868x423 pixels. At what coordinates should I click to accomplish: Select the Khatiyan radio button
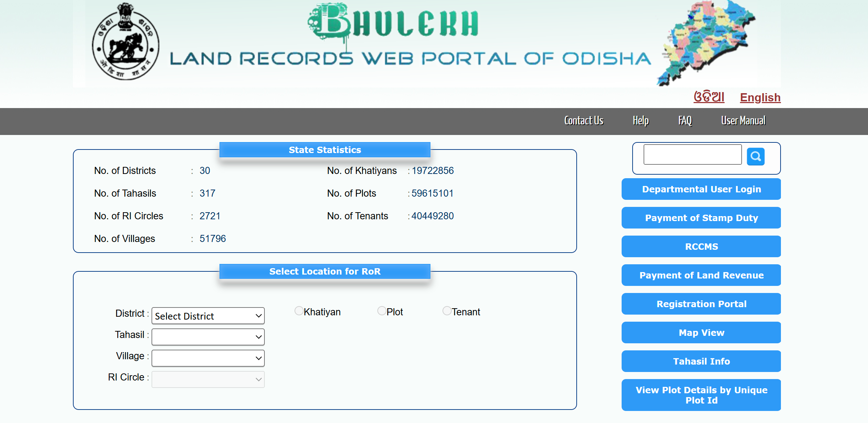tap(299, 311)
